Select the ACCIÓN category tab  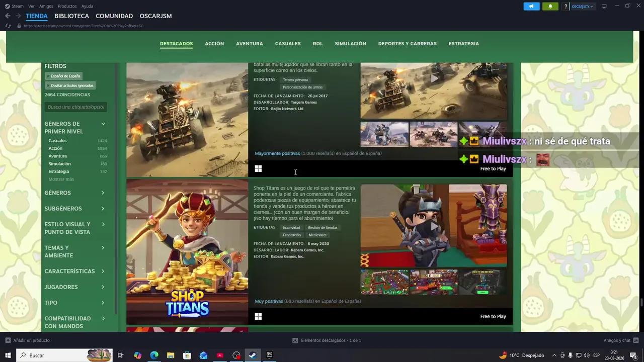tap(214, 44)
